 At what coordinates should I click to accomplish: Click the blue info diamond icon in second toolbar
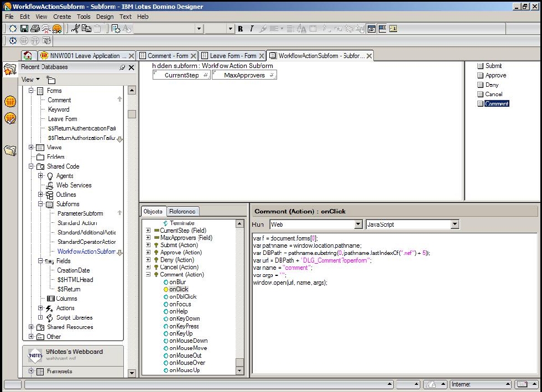(13, 41)
